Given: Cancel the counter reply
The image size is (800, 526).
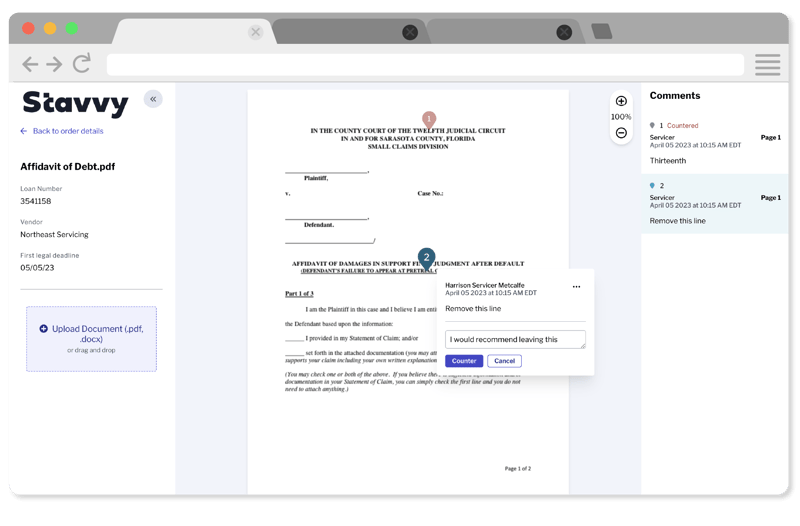Looking at the screenshot, I should (x=504, y=361).
